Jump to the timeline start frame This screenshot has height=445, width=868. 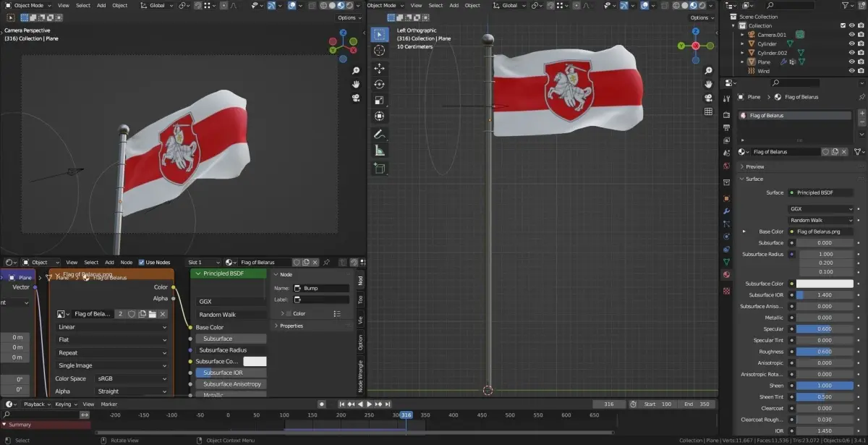coord(341,404)
